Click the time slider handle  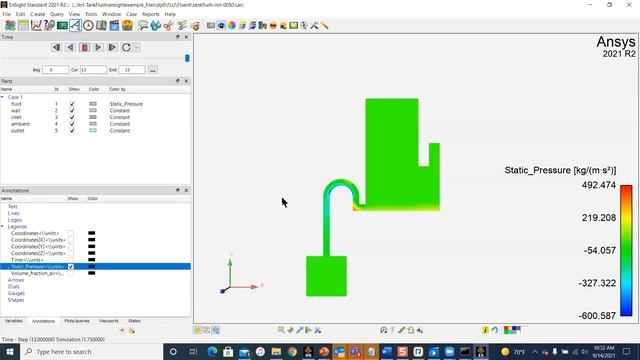[187, 58]
